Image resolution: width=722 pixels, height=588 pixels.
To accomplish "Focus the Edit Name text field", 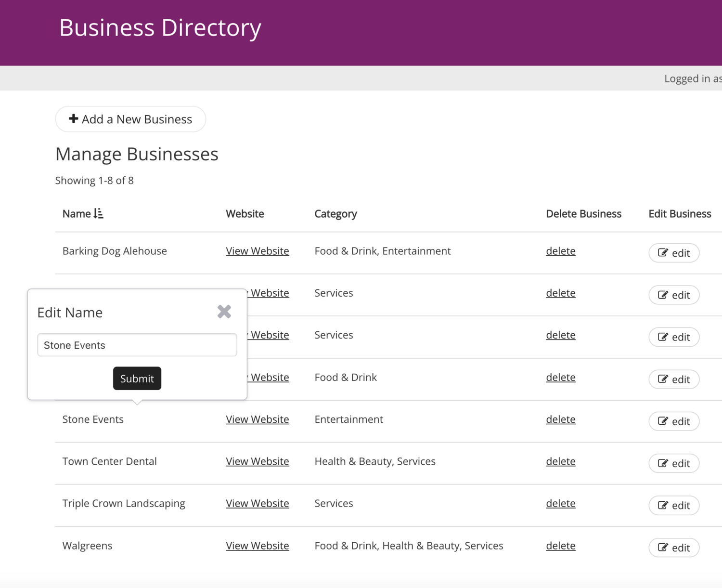I will [x=137, y=345].
